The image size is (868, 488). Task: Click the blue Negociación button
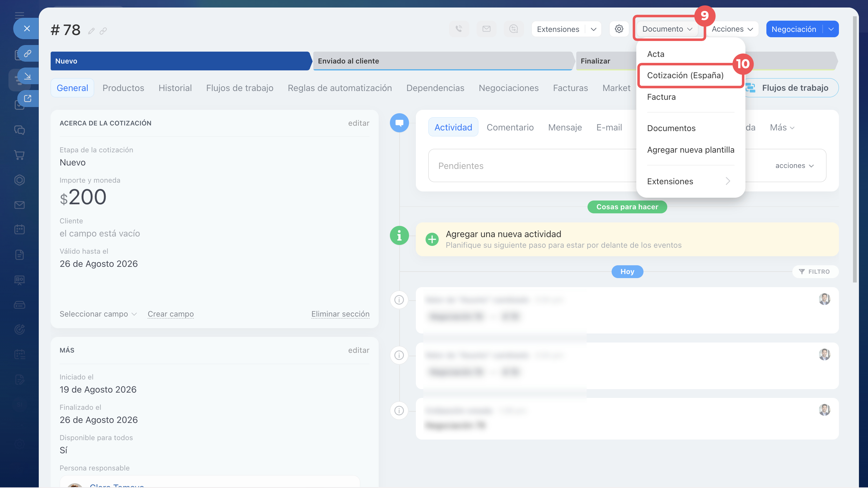pyautogui.click(x=794, y=29)
